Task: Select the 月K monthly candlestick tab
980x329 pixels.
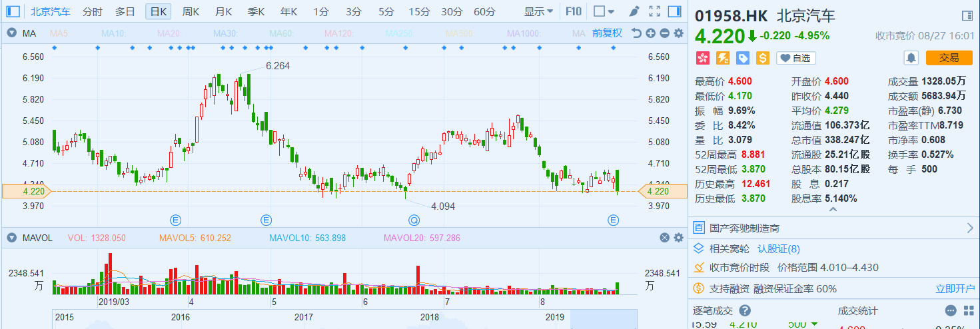Action: click(223, 11)
